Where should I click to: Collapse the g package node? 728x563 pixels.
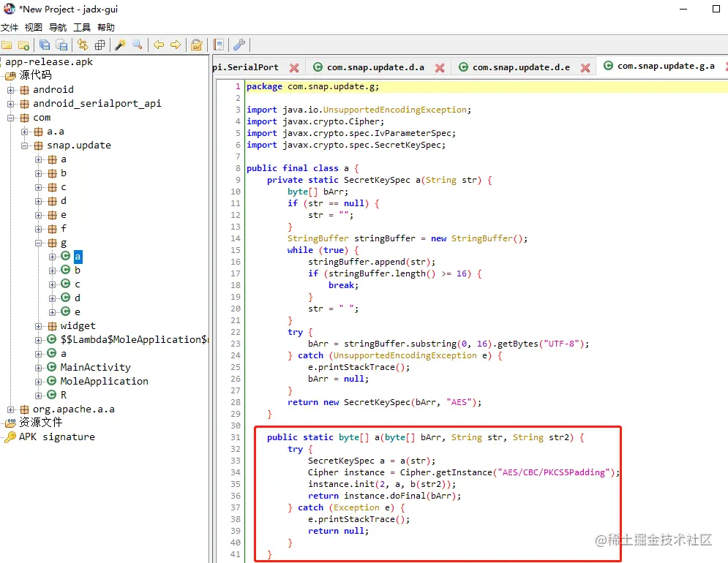tap(39, 243)
